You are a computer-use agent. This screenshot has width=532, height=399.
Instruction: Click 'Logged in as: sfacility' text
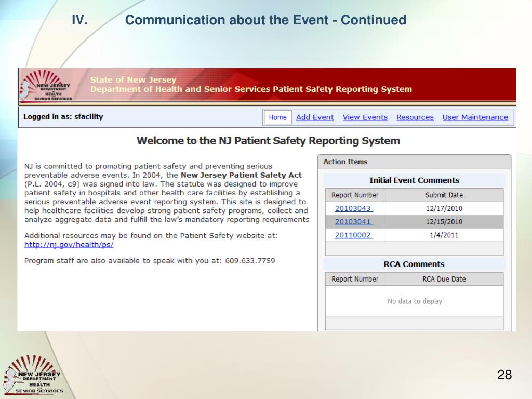coord(63,117)
